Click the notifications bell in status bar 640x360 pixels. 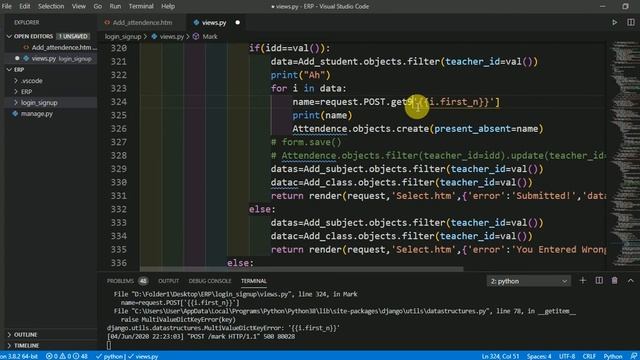tap(633, 356)
